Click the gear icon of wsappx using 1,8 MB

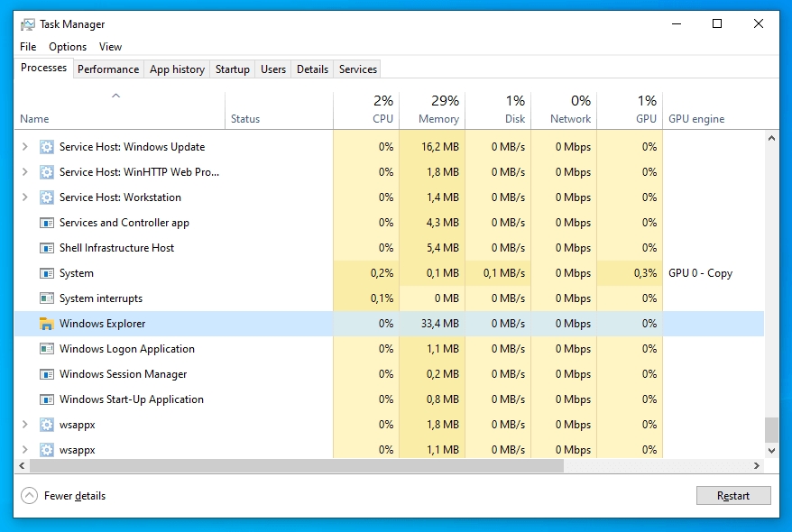[47, 425]
